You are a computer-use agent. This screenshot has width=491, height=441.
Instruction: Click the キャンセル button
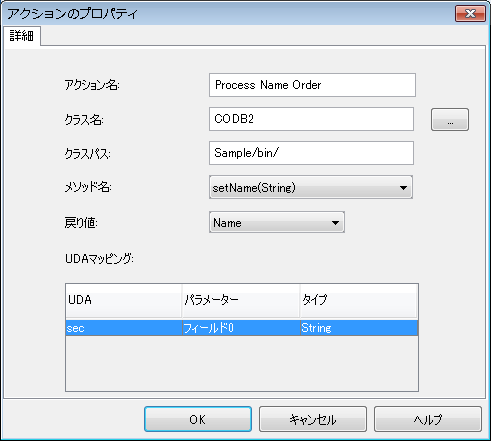point(313,419)
